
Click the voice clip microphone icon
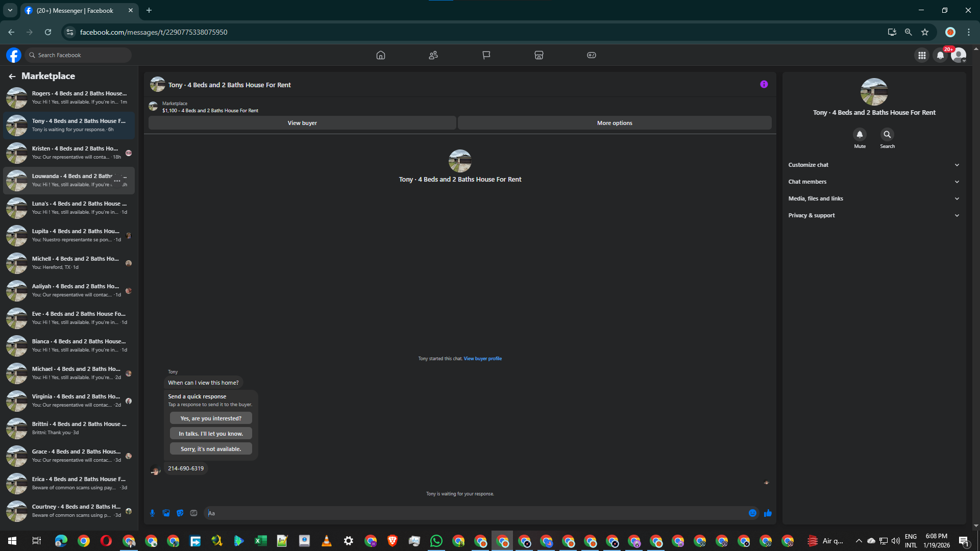tap(152, 513)
